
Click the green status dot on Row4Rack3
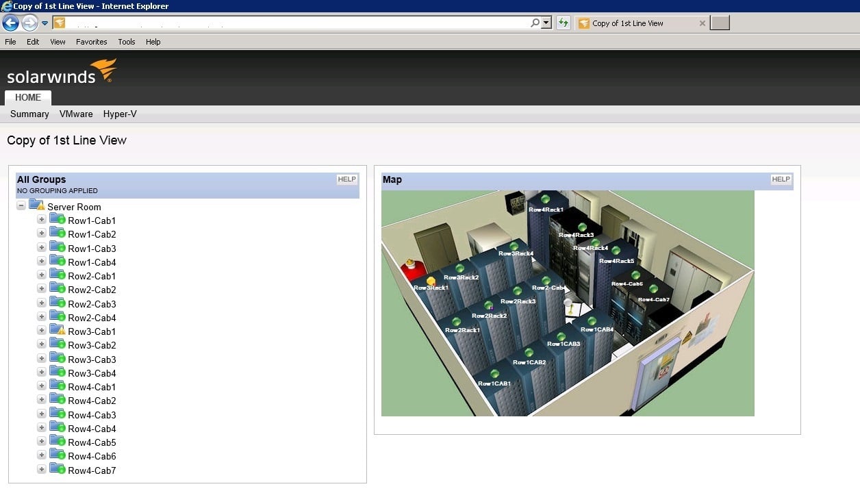582,227
